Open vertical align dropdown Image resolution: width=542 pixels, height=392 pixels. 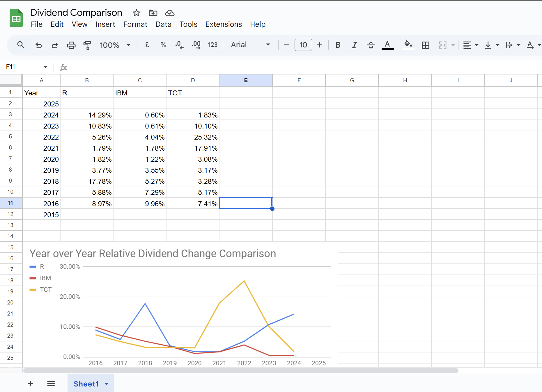tap(492, 45)
